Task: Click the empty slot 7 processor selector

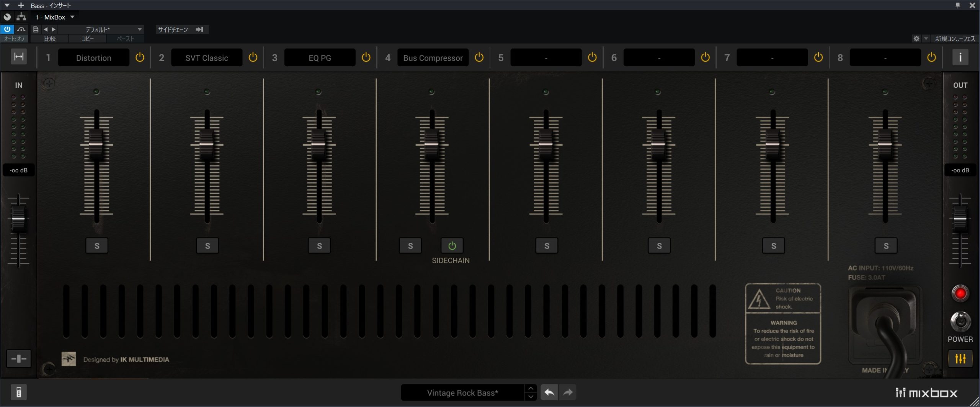Action: pyautogui.click(x=772, y=58)
